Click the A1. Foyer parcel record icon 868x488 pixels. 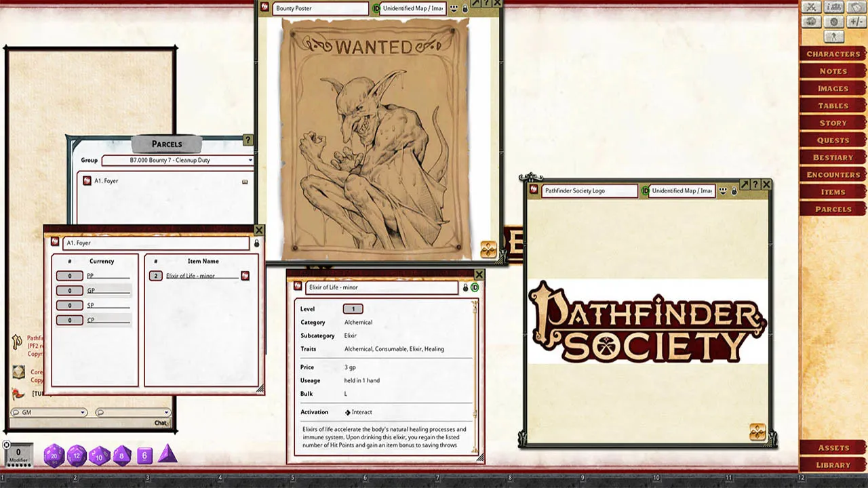55,242
